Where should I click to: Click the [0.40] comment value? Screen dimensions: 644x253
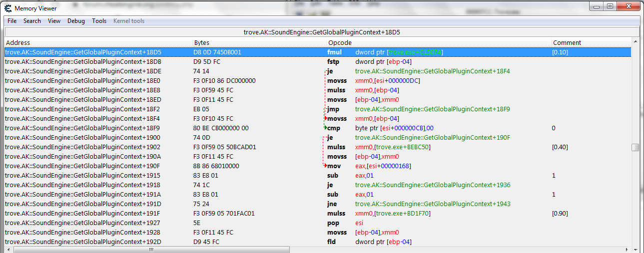click(560, 147)
